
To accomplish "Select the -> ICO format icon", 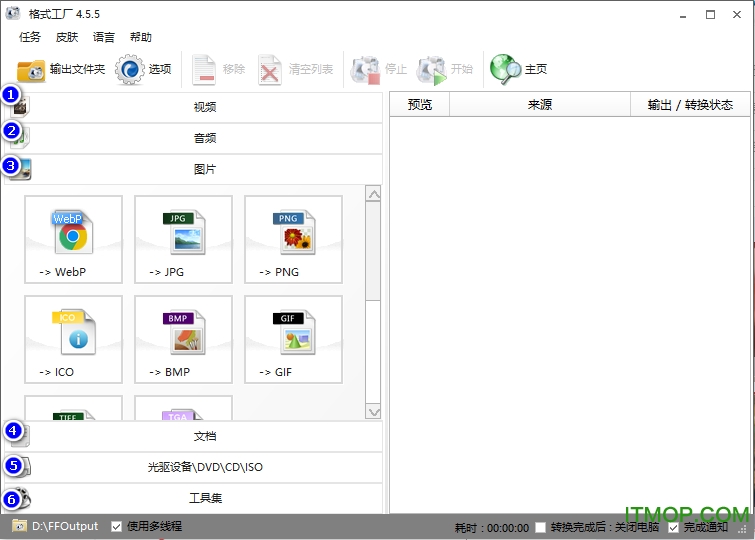I will tap(73, 339).
